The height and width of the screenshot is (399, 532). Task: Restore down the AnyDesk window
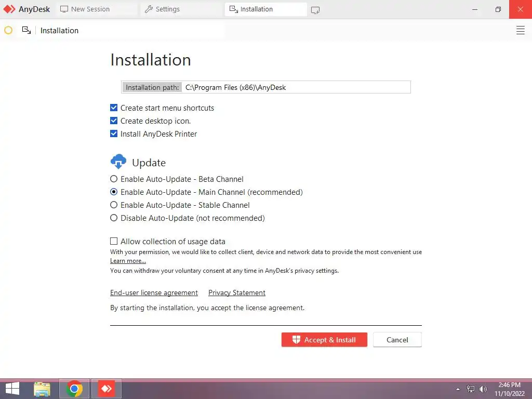(x=498, y=9)
